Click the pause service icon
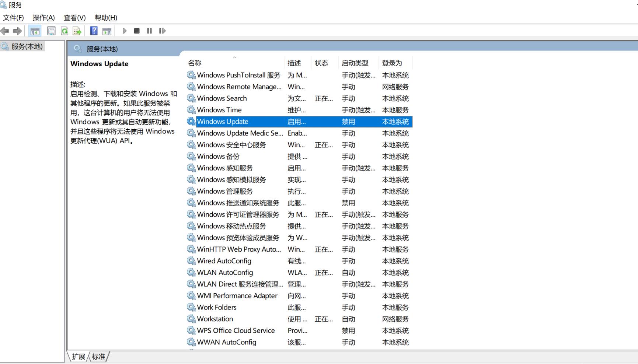This screenshot has width=638, height=364. click(x=149, y=31)
